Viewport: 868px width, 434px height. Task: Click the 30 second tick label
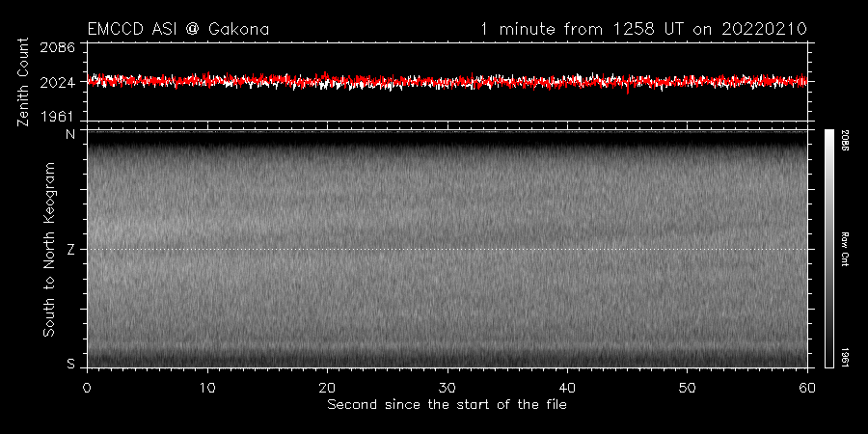tap(448, 388)
